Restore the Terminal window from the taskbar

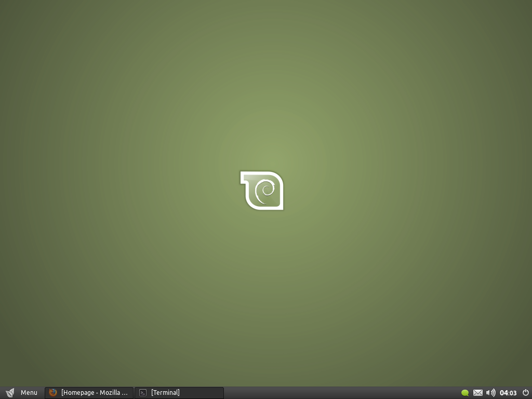179,393
